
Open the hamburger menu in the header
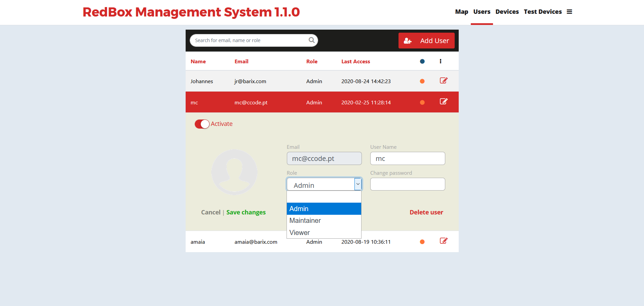click(x=569, y=12)
